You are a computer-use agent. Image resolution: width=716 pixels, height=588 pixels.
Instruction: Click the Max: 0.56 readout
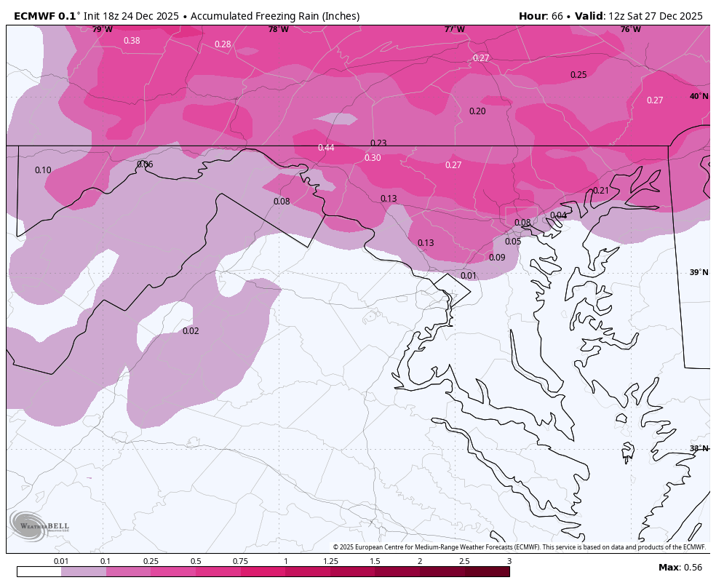pyautogui.click(x=680, y=568)
